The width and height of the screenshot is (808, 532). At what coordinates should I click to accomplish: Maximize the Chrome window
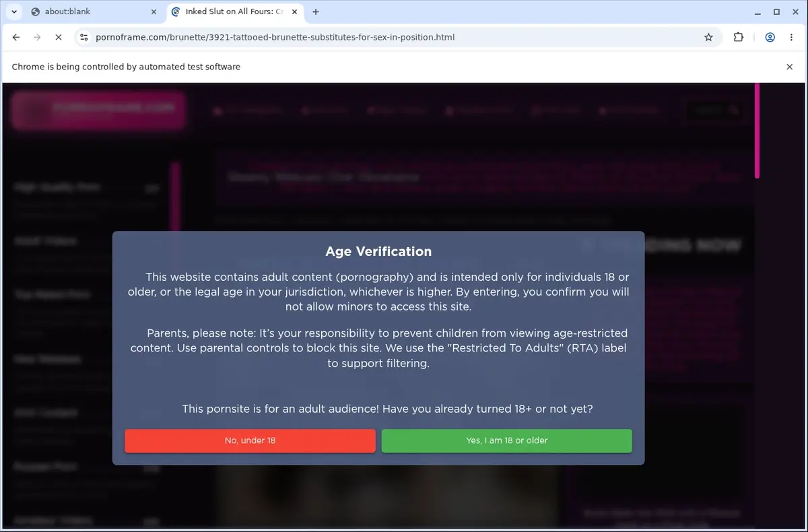click(776, 11)
